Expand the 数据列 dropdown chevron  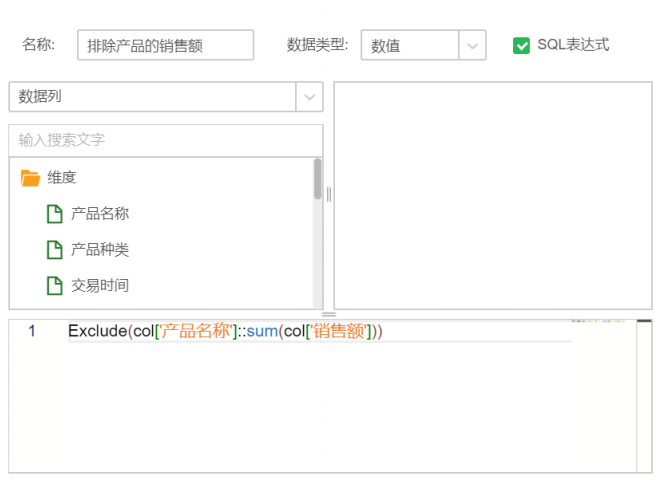click(309, 97)
